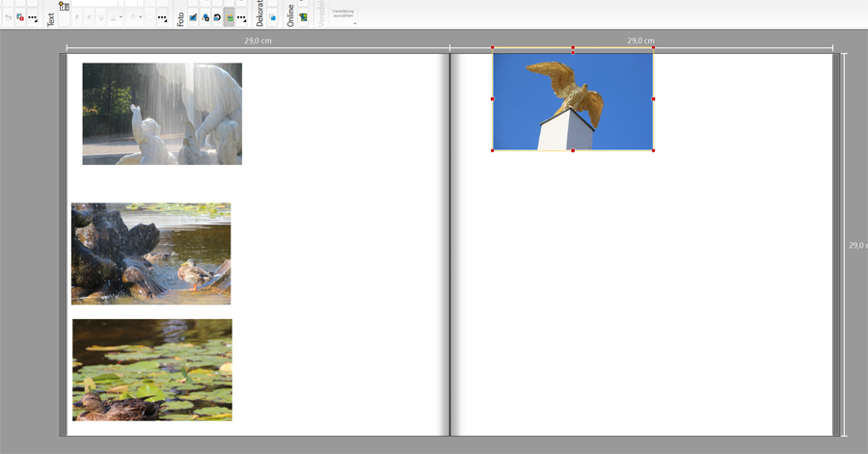The height and width of the screenshot is (454, 868).
Task: Toggle bold F text formatting
Action: click(77, 17)
